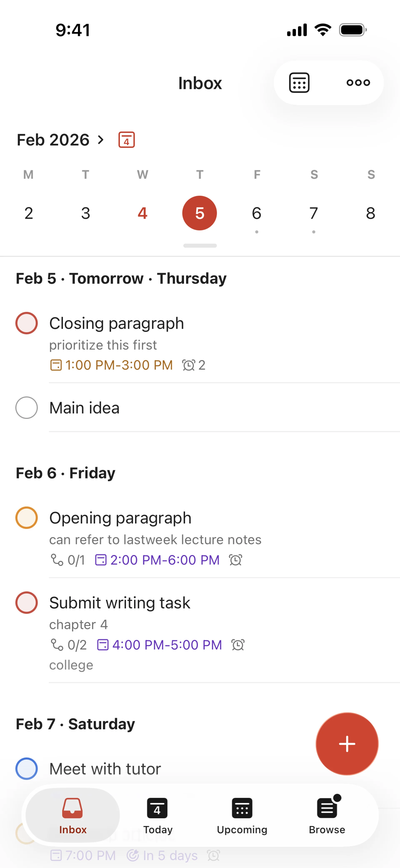Open the calendar layout view icon

coord(299,83)
